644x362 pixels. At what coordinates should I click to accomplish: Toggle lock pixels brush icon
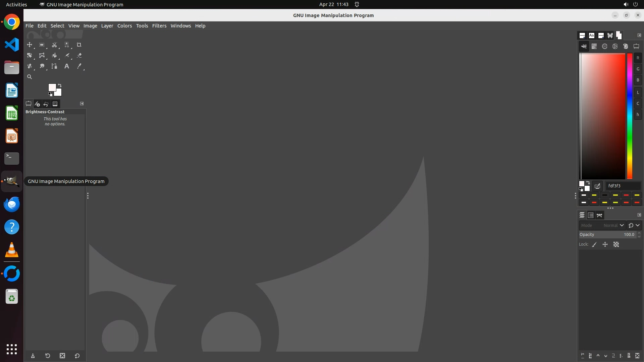click(x=594, y=245)
